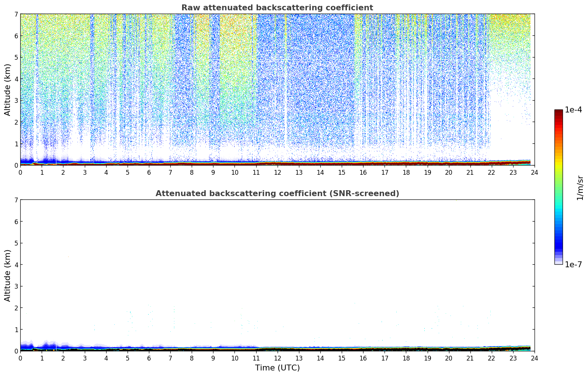The image size is (588, 376).
Task: Click the bottom plot 'Altitude (km)' label
Action: click(x=8, y=275)
